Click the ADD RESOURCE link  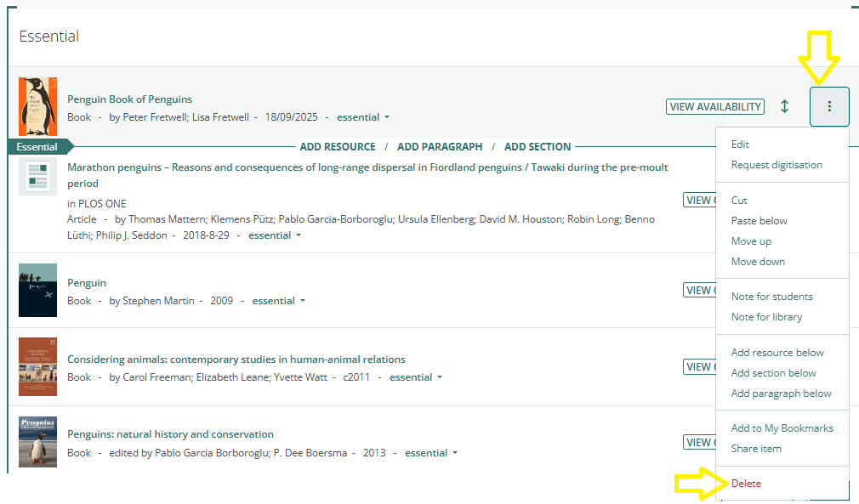337,146
